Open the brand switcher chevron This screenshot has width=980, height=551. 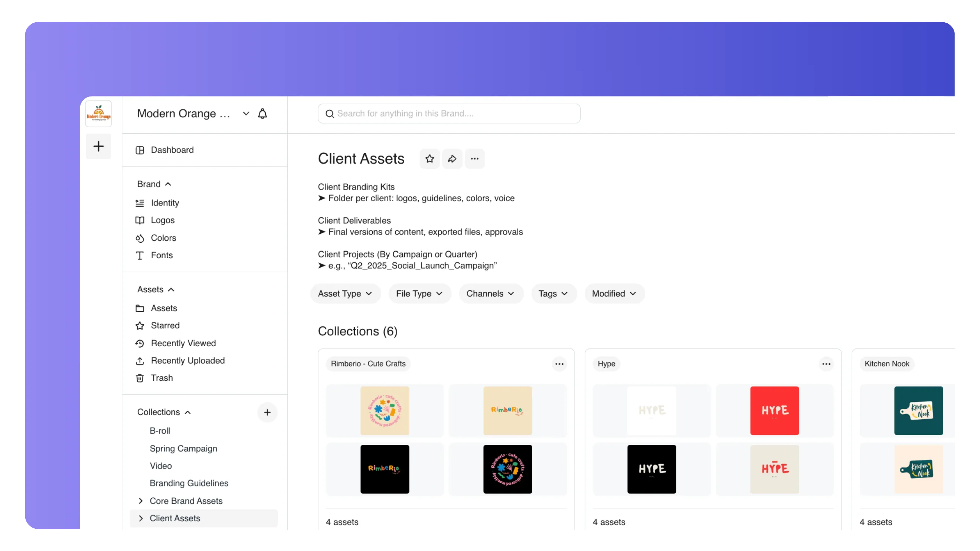tap(246, 114)
